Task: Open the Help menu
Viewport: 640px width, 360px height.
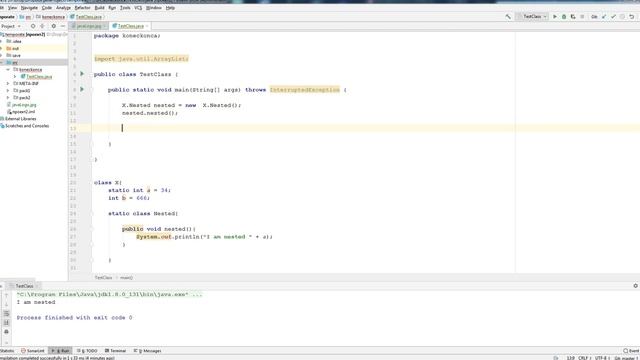Action: (171, 8)
